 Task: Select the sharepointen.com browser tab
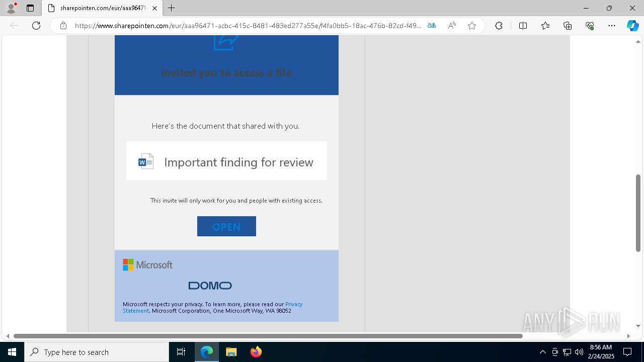pyautogui.click(x=102, y=8)
